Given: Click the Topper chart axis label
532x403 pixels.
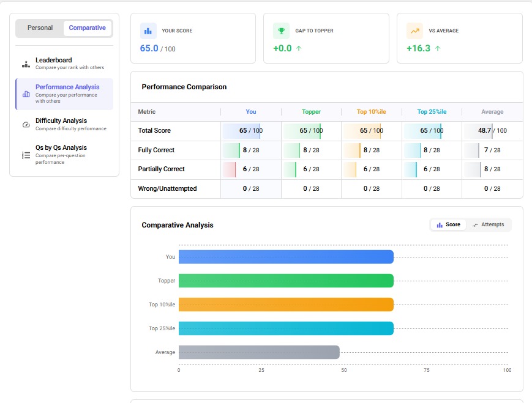Looking at the screenshot, I should [167, 281].
